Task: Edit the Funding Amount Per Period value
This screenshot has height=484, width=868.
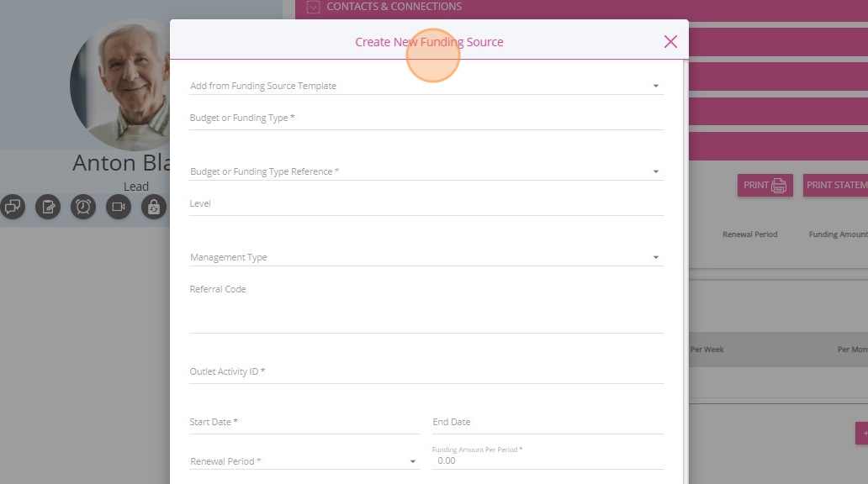Action: tap(548, 460)
